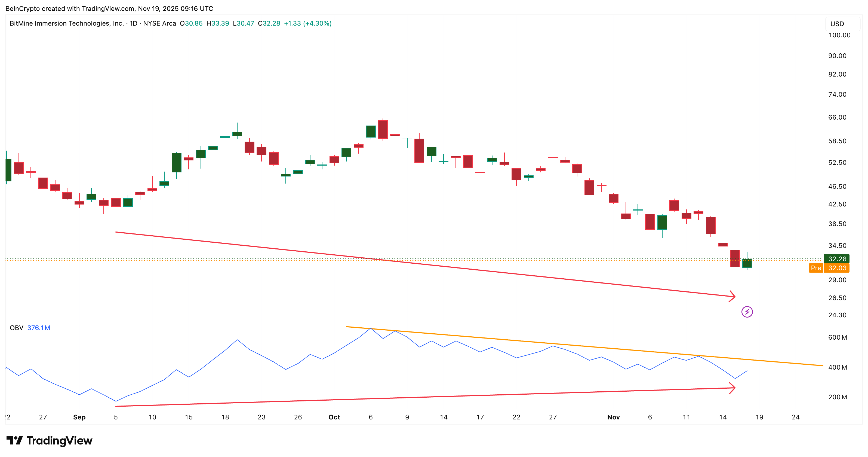Click the Oct date label on the time axis
This screenshot has width=868, height=457.
[334, 417]
